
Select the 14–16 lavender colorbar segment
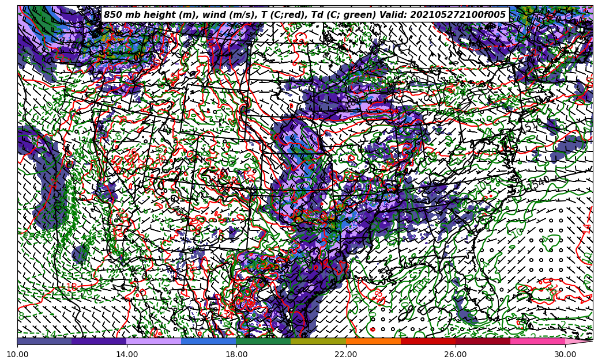154,341
